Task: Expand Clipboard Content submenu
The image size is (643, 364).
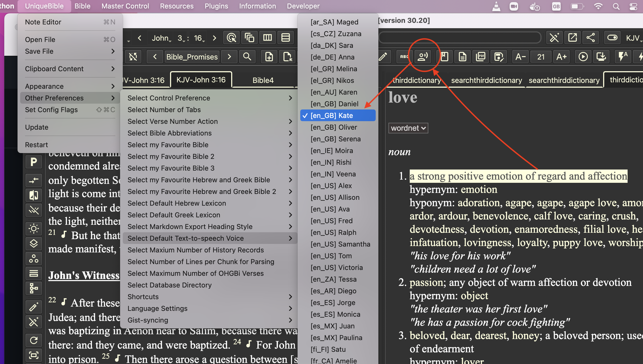Action: (70, 69)
